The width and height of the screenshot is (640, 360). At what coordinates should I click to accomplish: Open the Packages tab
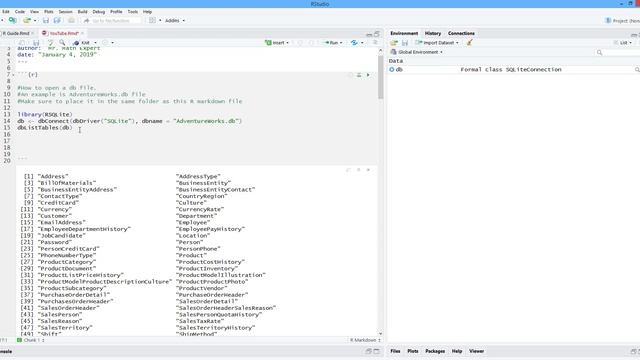pos(435,351)
